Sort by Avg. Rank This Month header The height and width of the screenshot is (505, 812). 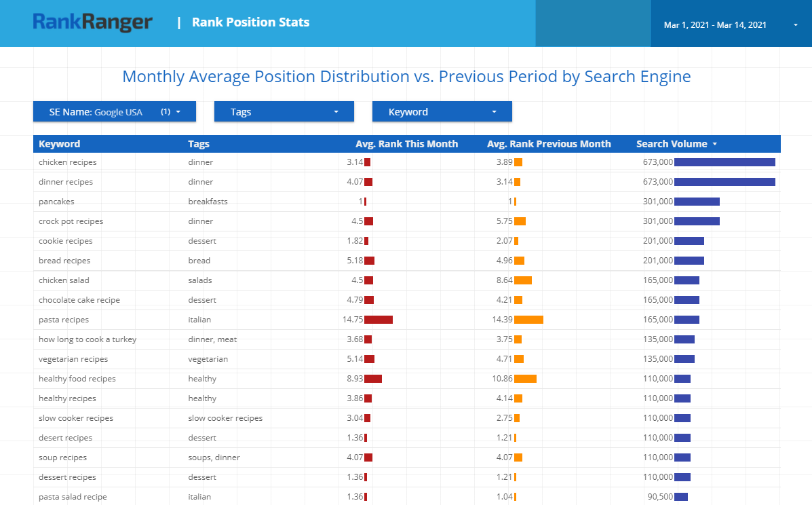406,144
